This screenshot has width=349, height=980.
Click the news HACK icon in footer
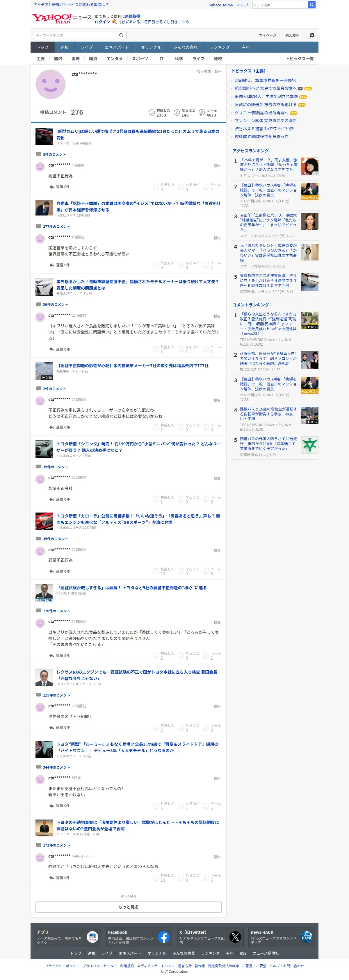point(307,937)
